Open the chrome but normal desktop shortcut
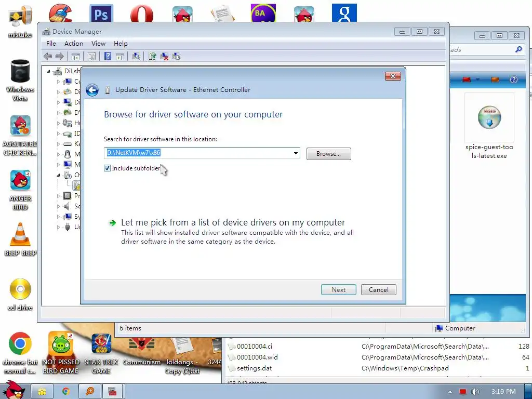 click(20, 353)
